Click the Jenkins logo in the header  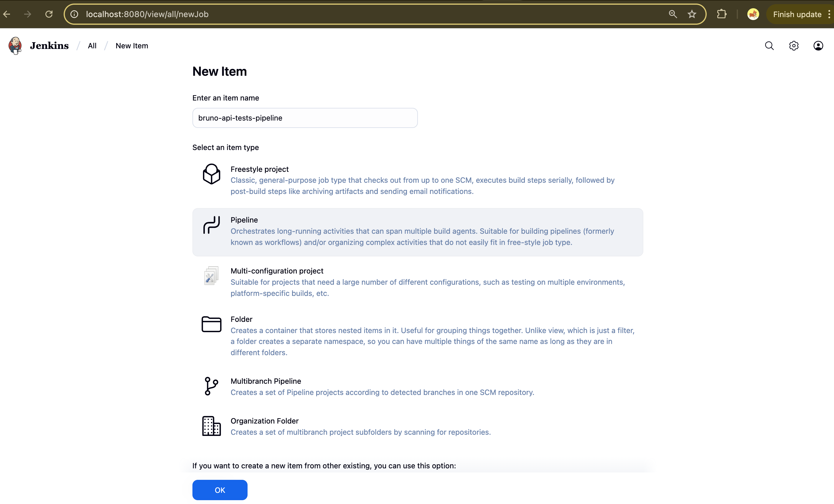click(x=15, y=45)
